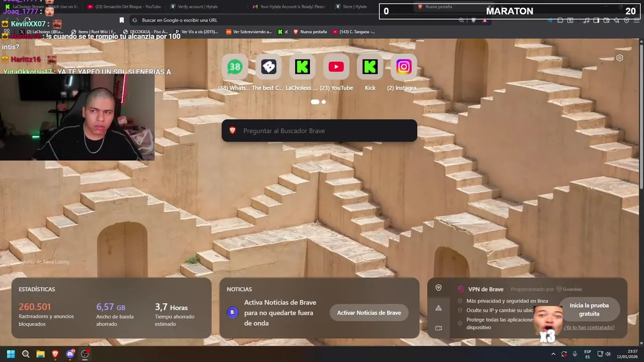644x362 pixels.
Task: Click the 'NOTICIAS' card title
Action: 239,289
